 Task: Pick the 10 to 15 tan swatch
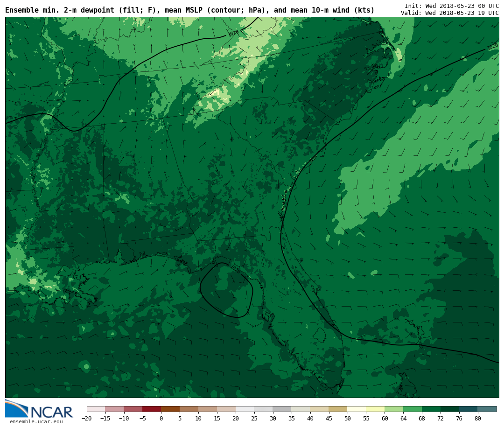(208, 409)
